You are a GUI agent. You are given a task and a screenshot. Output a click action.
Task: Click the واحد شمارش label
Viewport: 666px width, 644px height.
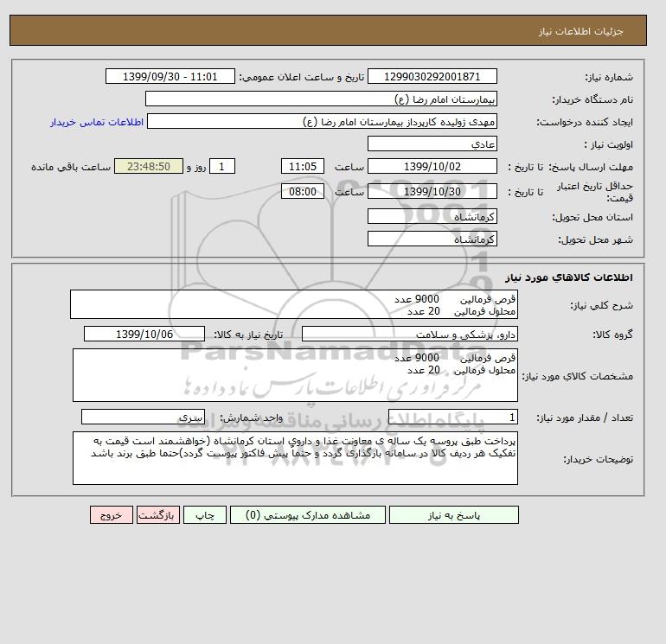[251, 418]
